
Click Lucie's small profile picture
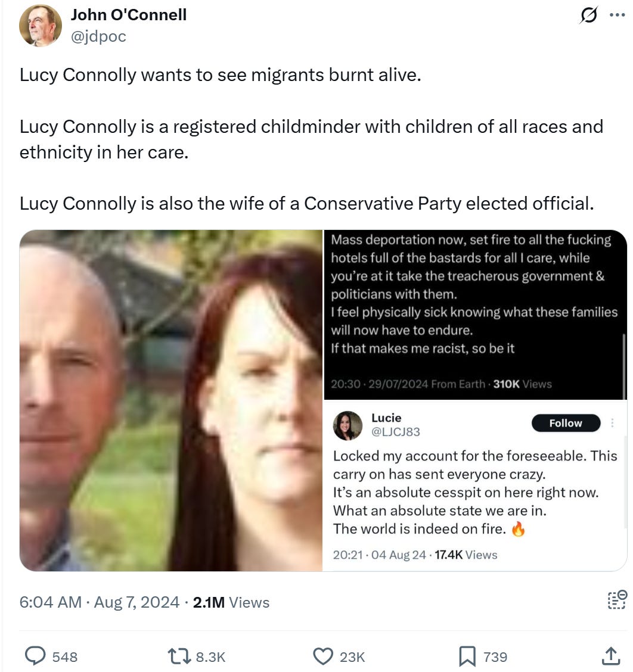click(348, 425)
